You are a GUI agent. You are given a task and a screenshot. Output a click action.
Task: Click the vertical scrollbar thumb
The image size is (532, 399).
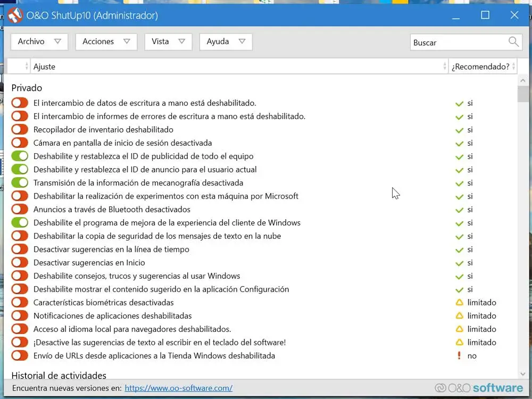tap(522, 94)
